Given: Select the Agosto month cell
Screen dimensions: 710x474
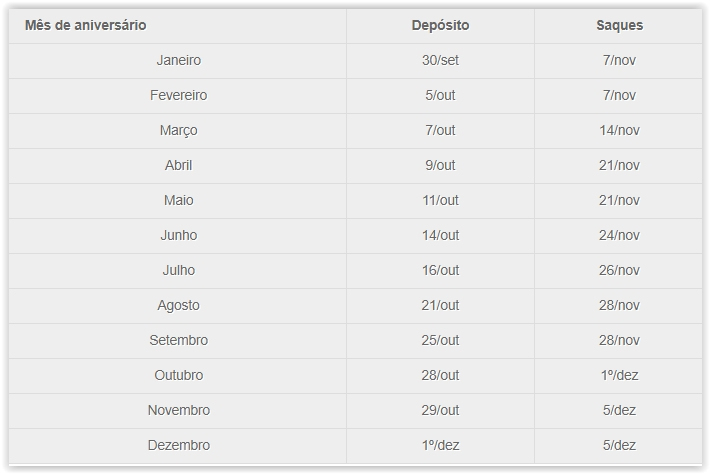Looking at the screenshot, I should pyautogui.click(x=178, y=305).
